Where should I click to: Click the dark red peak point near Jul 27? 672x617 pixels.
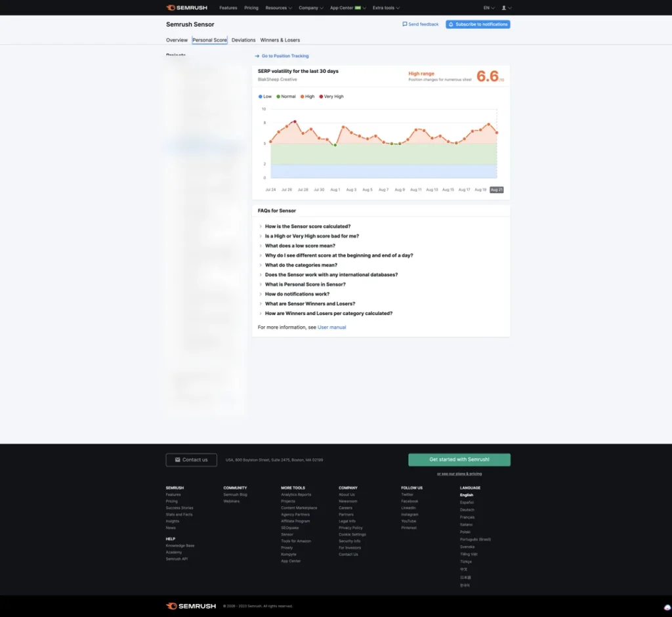pyautogui.click(x=295, y=122)
